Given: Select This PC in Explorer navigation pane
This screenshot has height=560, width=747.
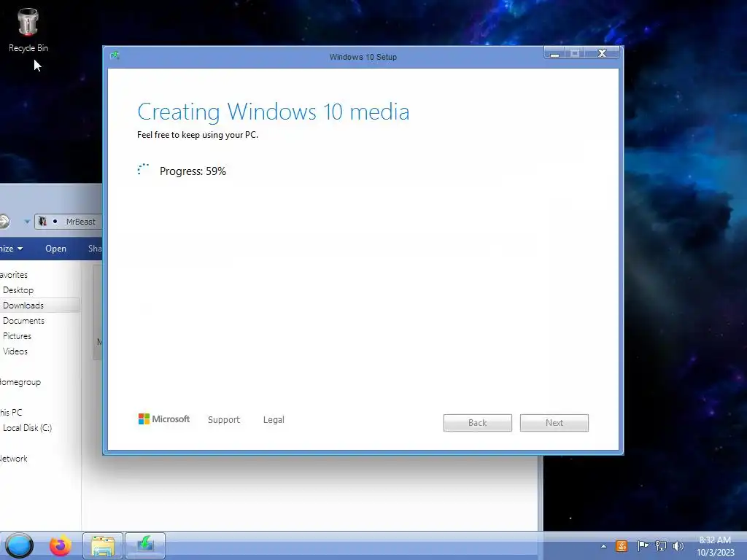Looking at the screenshot, I should point(11,413).
